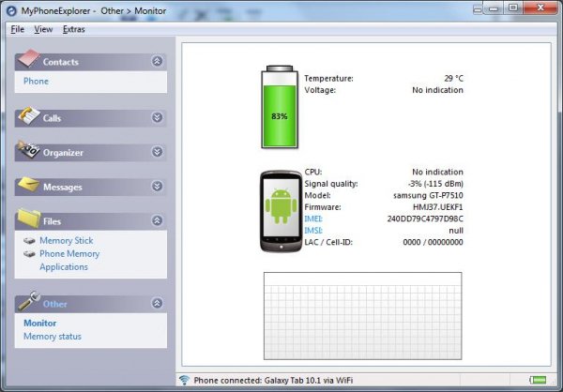563x392 pixels.
Task: Collapse the Other section
Action: [x=157, y=303]
